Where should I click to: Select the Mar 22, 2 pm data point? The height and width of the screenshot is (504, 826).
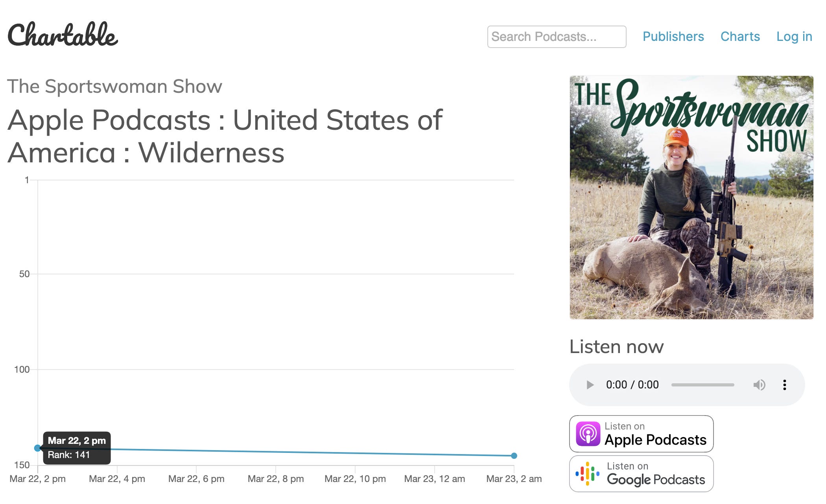click(x=37, y=448)
